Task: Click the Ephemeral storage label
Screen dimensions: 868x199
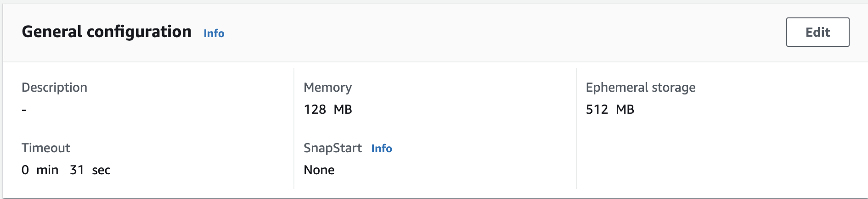Action: (x=640, y=87)
